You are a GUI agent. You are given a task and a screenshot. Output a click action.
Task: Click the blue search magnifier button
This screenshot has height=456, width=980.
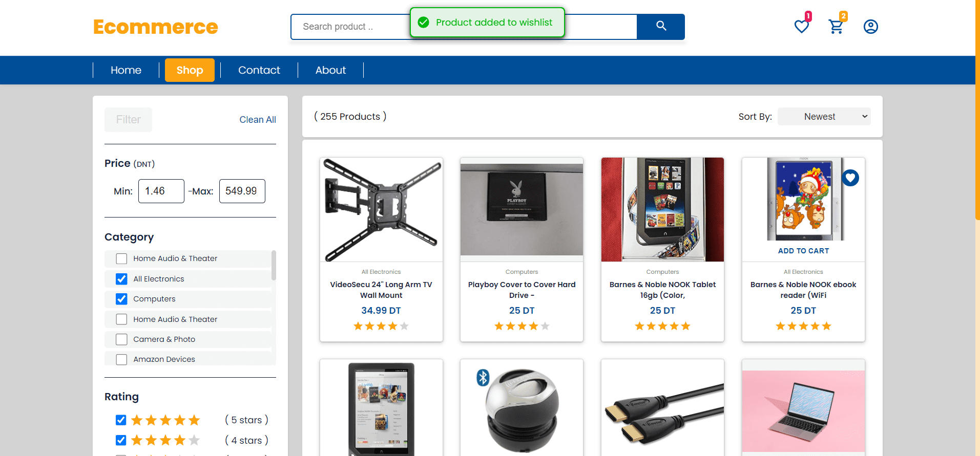coord(661,27)
